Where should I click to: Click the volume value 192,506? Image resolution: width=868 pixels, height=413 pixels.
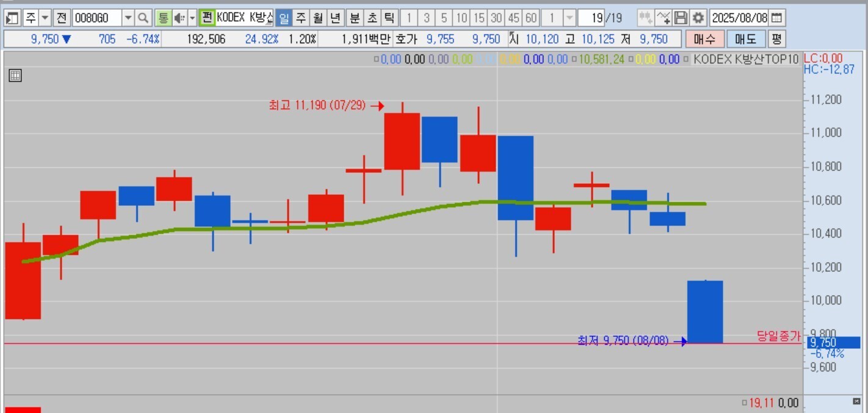point(206,40)
